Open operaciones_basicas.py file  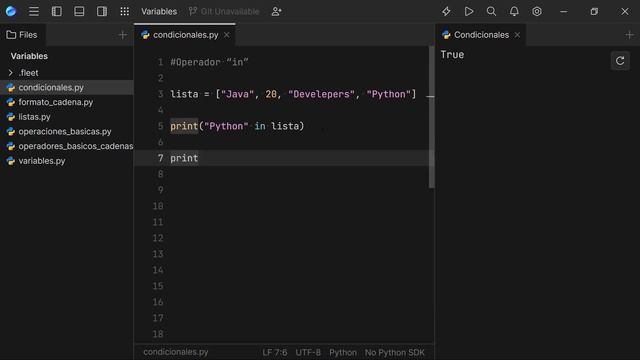pos(67,131)
